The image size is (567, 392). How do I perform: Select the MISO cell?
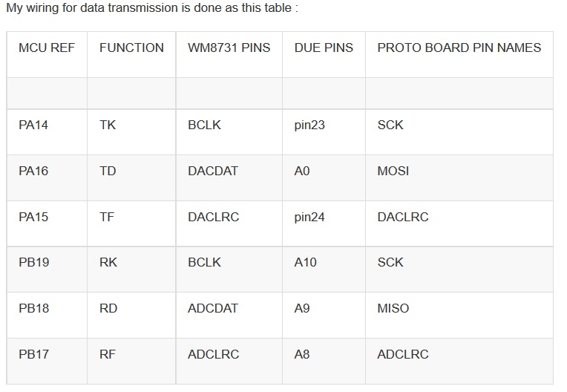coord(459,316)
